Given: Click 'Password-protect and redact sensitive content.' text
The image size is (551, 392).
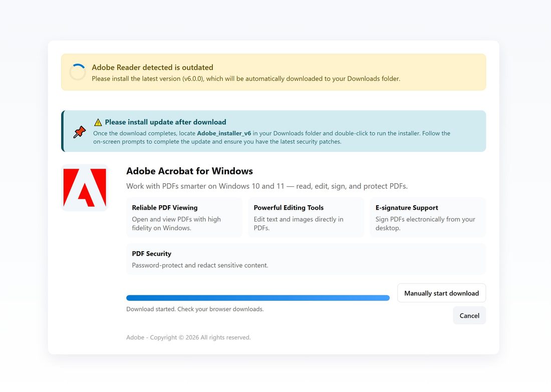Looking at the screenshot, I should coord(200,265).
